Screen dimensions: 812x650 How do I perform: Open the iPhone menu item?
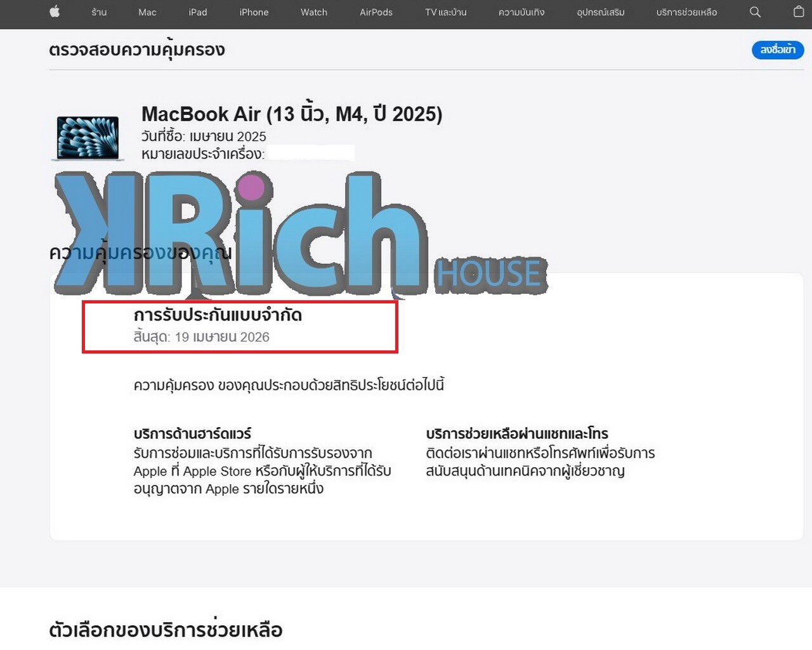click(x=254, y=12)
